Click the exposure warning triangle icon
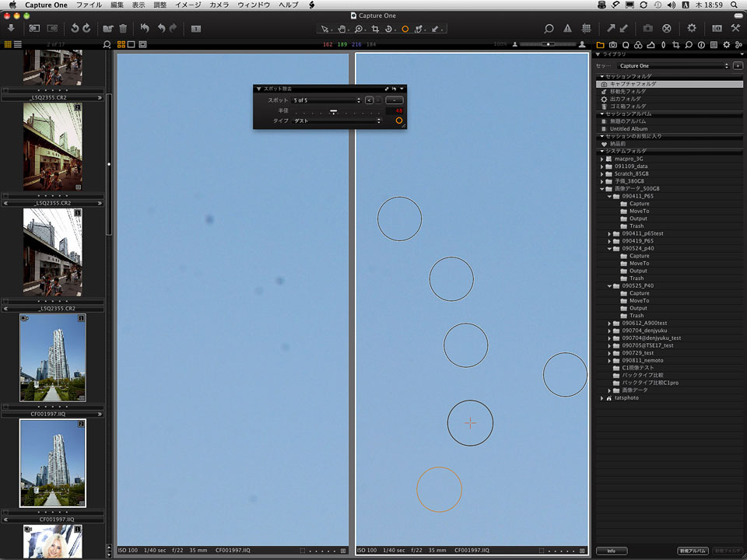Image resolution: width=747 pixels, height=560 pixels. point(567,29)
